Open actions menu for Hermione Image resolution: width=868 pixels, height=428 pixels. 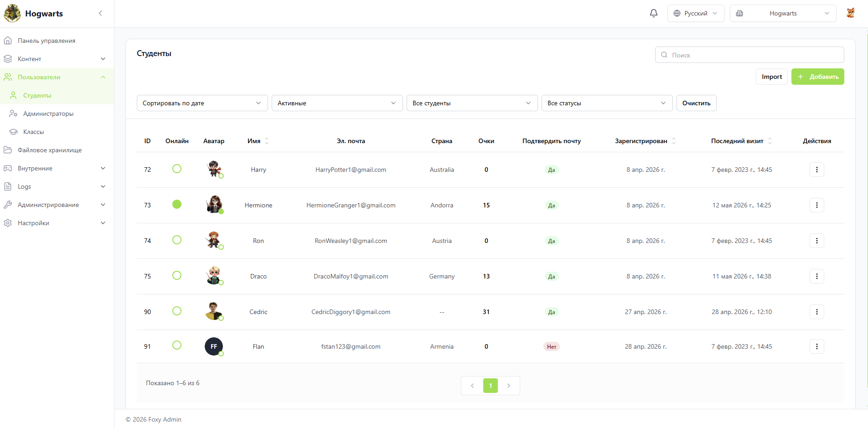click(817, 205)
